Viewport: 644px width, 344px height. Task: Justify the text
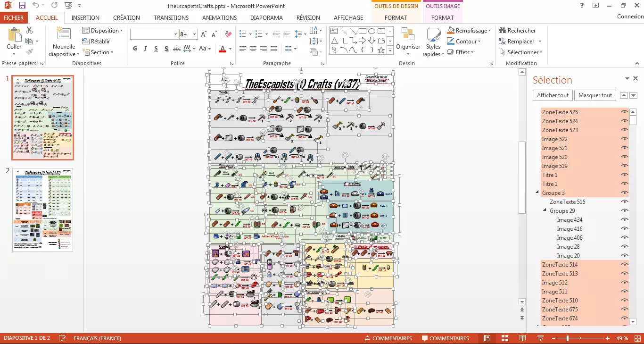click(x=274, y=49)
